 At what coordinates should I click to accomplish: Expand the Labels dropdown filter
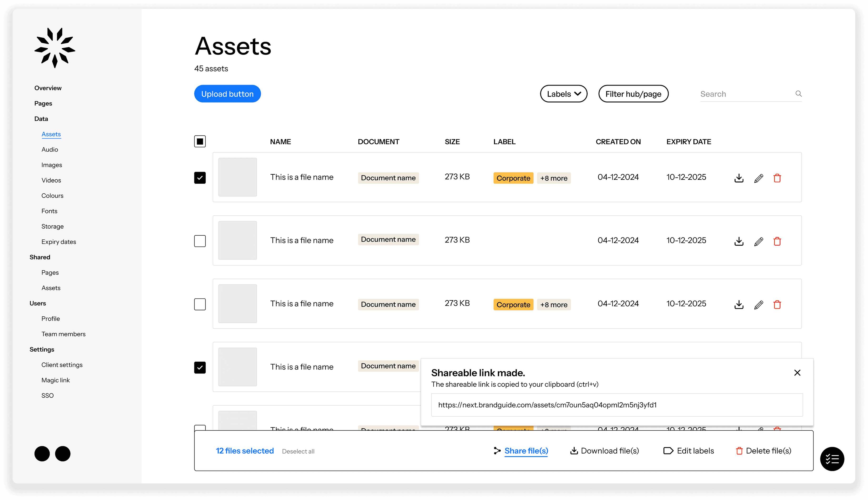tap(563, 94)
